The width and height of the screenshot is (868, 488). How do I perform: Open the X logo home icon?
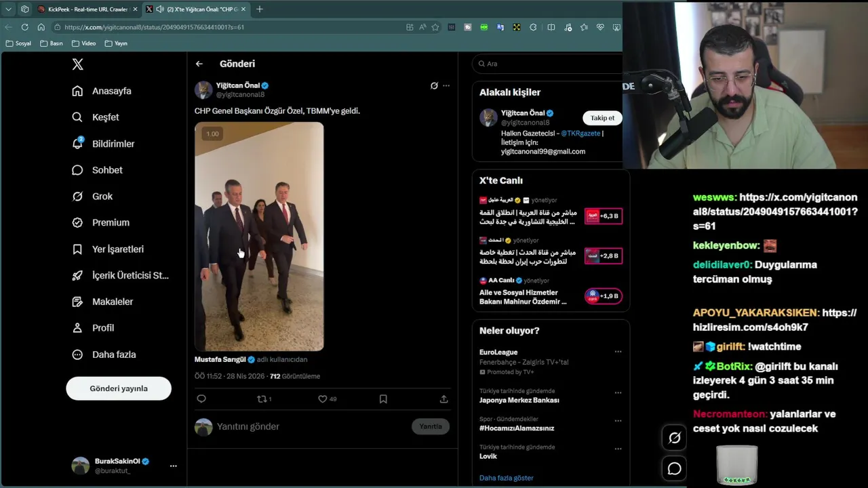click(77, 64)
